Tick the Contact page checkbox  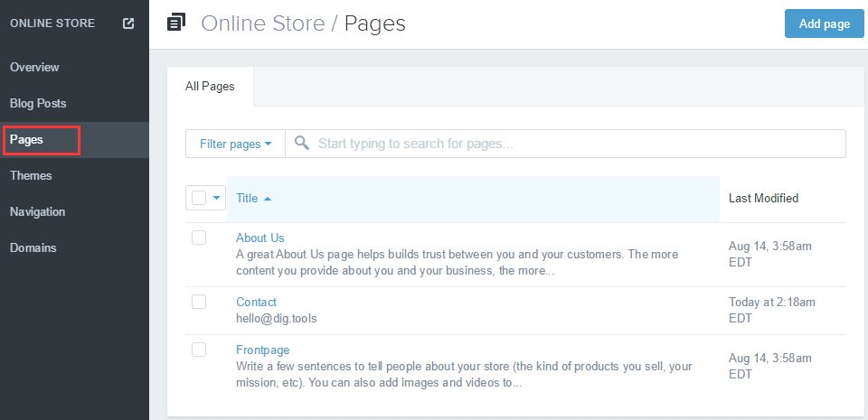pos(199,302)
